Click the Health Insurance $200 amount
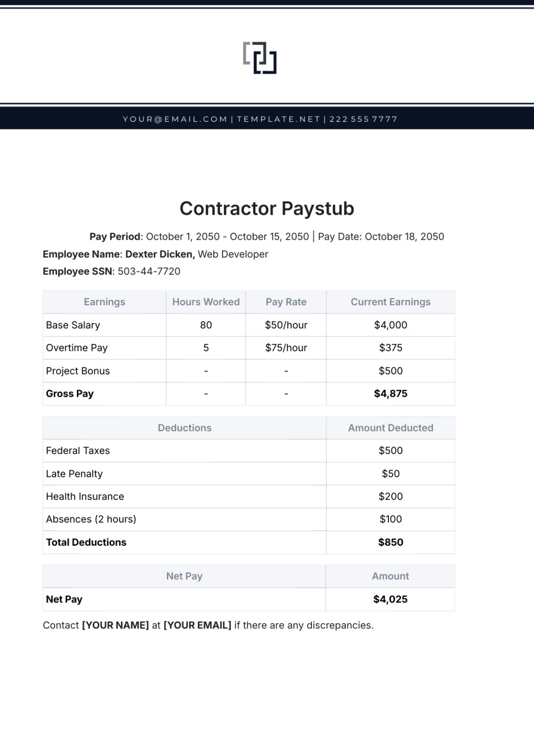The image size is (534, 756). (x=391, y=496)
